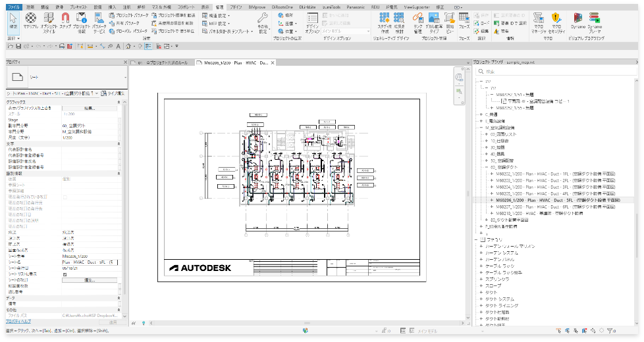Open Structural Settings (構造設定) dropdown
This screenshot has height=342, width=644.
[216, 15]
